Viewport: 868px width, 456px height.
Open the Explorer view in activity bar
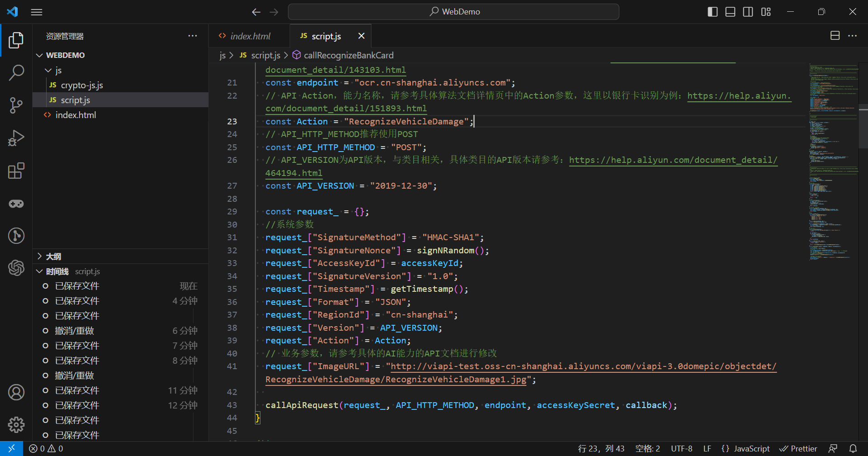tap(16, 40)
